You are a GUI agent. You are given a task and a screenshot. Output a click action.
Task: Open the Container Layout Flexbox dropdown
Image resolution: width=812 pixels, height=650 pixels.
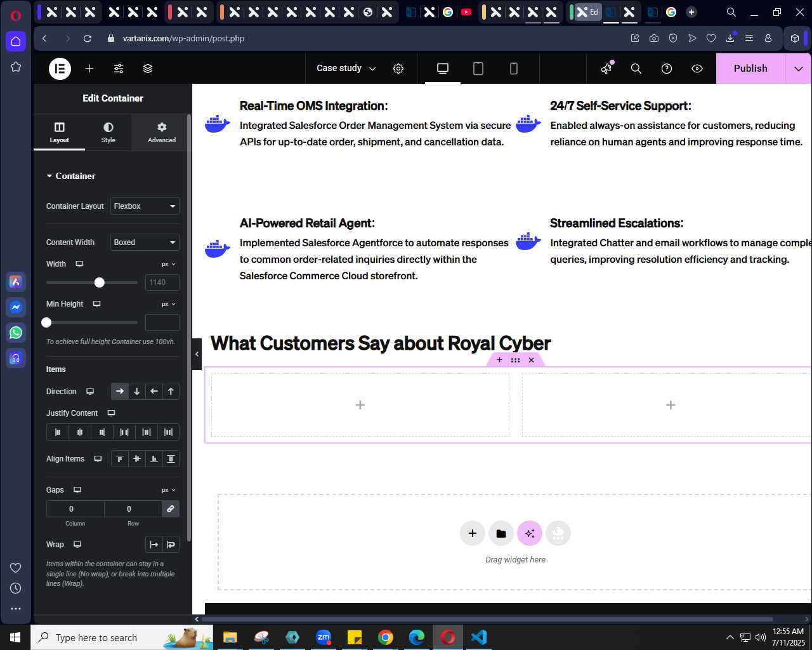(x=145, y=206)
